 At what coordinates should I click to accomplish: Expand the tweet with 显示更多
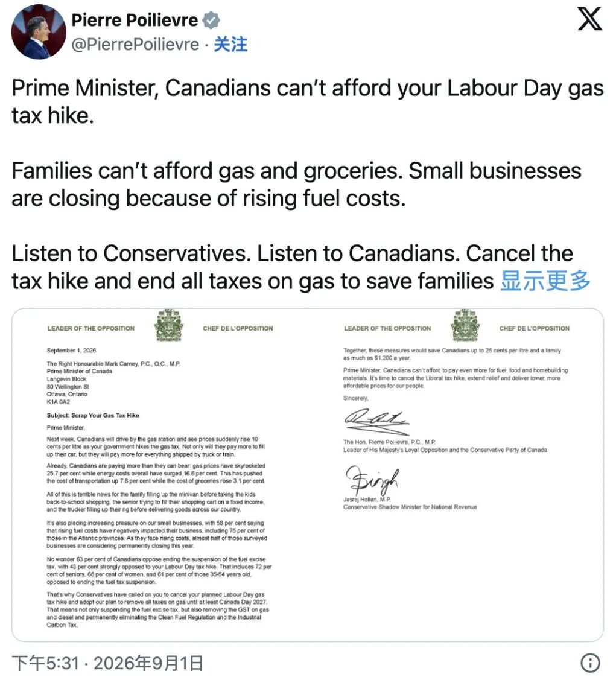point(545,281)
